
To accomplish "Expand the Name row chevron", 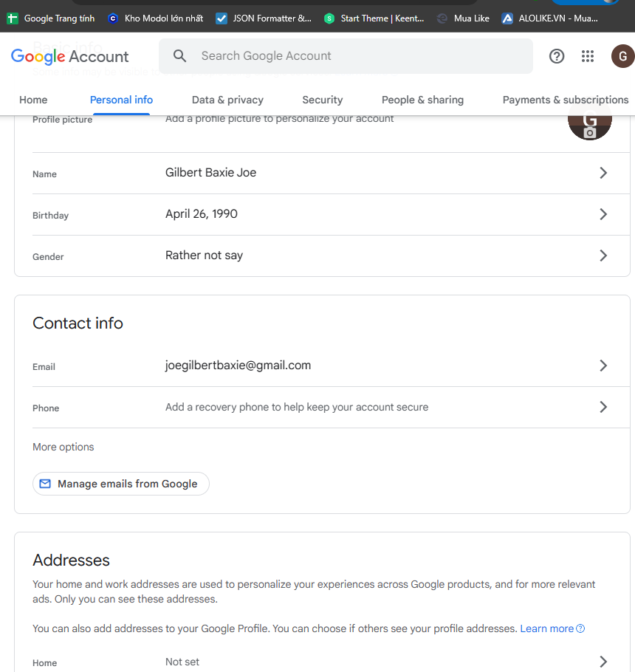I will point(603,173).
